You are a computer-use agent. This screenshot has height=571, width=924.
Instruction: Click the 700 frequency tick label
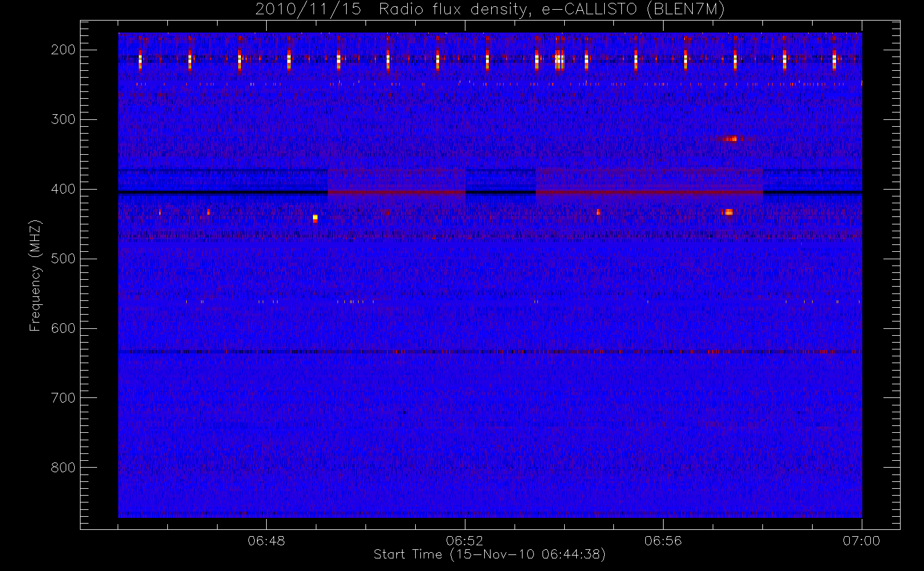pos(63,398)
